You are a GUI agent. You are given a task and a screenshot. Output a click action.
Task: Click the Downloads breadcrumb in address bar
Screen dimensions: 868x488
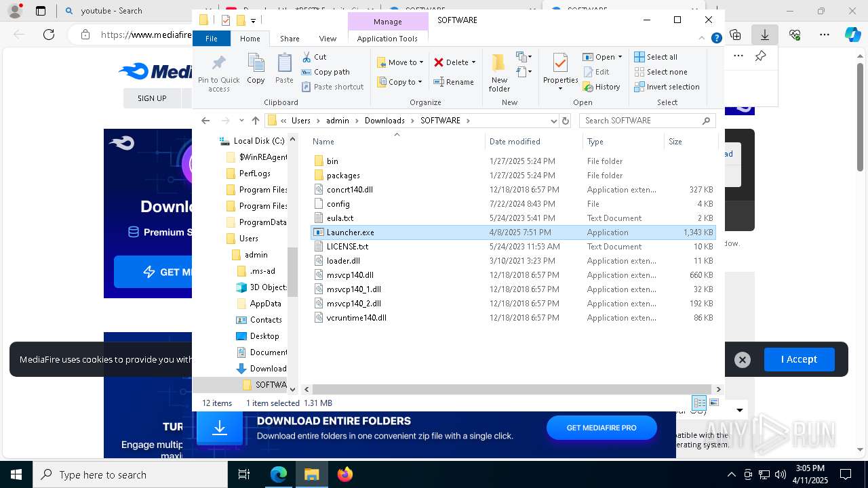pyautogui.click(x=384, y=121)
